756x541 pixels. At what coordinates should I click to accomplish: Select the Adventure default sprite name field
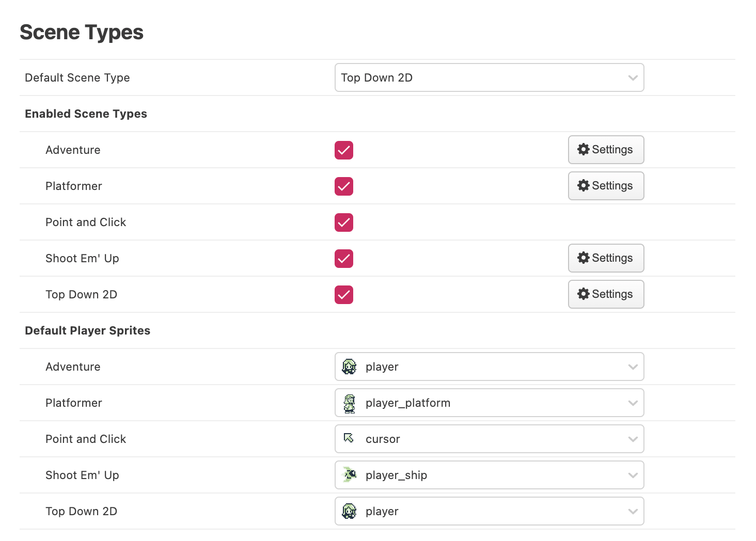(x=382, y=367)
